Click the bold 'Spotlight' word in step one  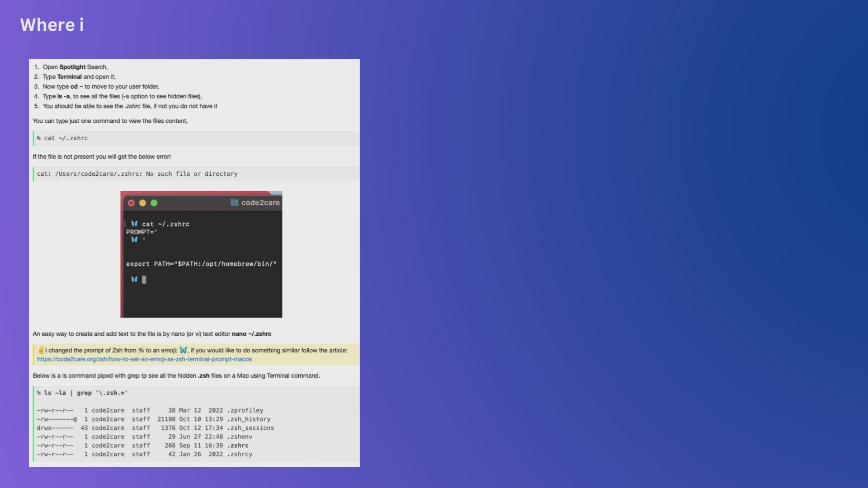[72, 67]
